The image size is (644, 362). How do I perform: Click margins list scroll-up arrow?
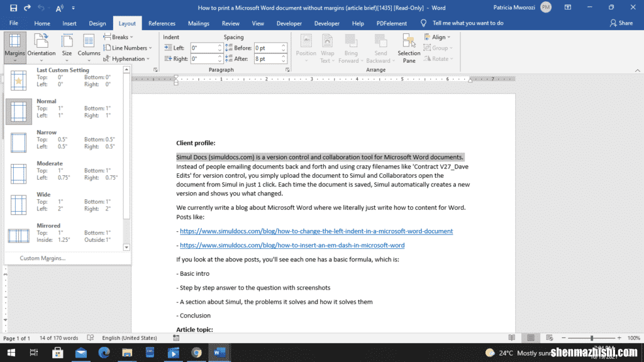tap(126, 70)
